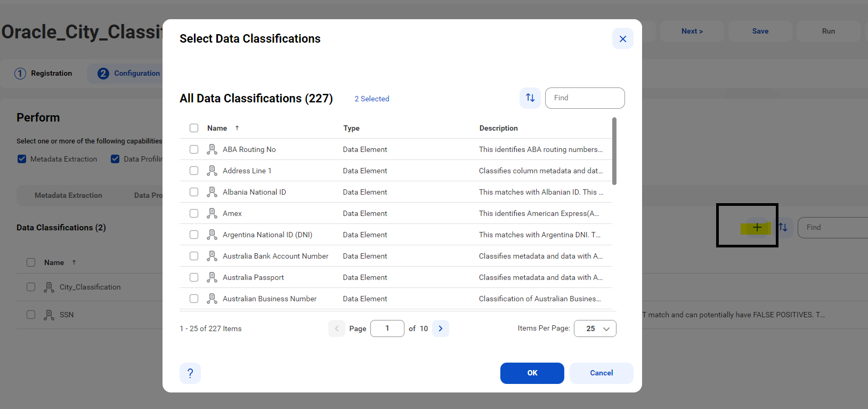
Task: Check the Amex row checkbox
Action: [194, 213]
